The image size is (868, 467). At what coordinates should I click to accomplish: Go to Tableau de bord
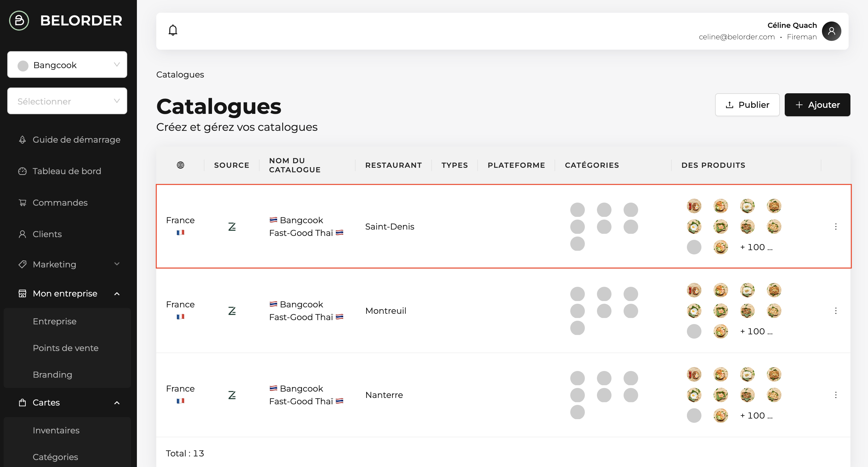67,171
